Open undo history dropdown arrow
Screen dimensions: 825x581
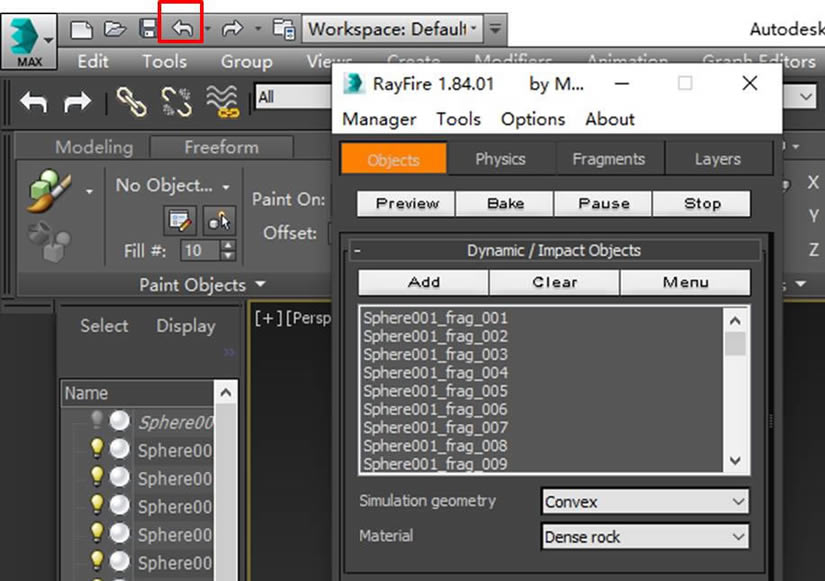[x=208, y=28]
